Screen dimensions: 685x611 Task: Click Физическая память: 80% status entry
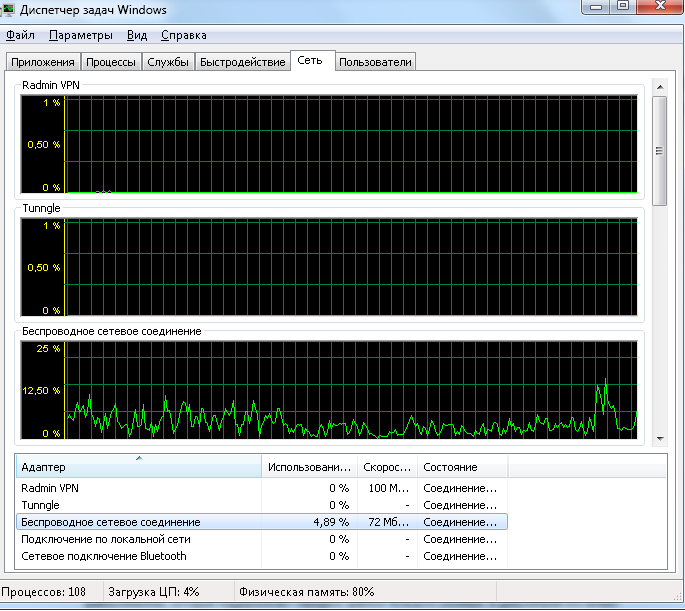coord(306,592)
